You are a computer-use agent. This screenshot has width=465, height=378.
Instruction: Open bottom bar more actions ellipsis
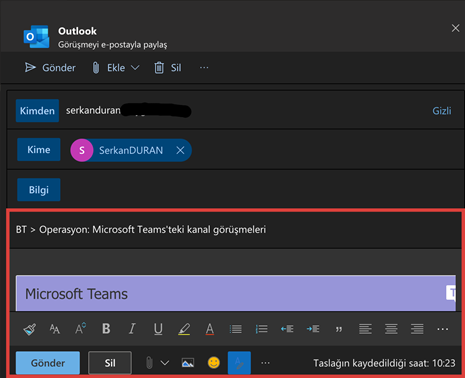point(265,363)
